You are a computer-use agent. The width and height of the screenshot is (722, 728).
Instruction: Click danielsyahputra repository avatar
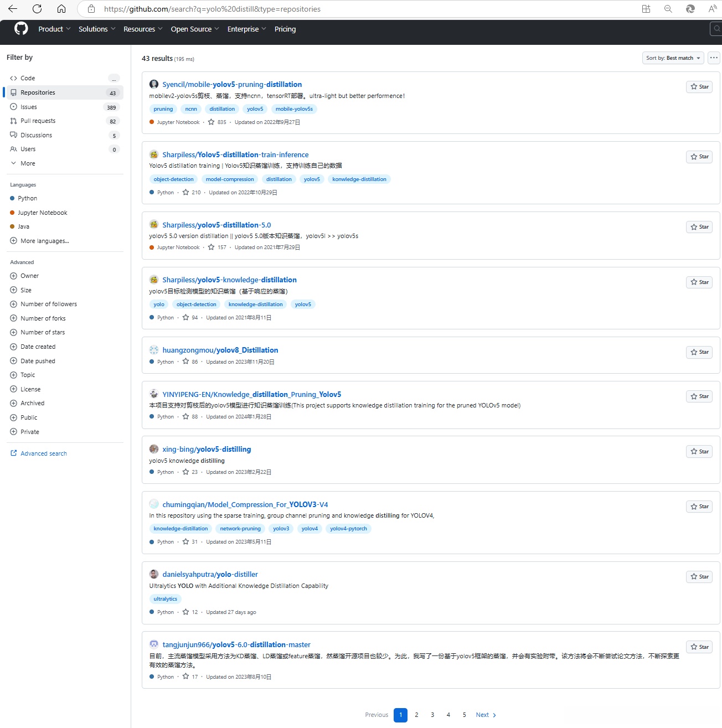click(154, 574)
